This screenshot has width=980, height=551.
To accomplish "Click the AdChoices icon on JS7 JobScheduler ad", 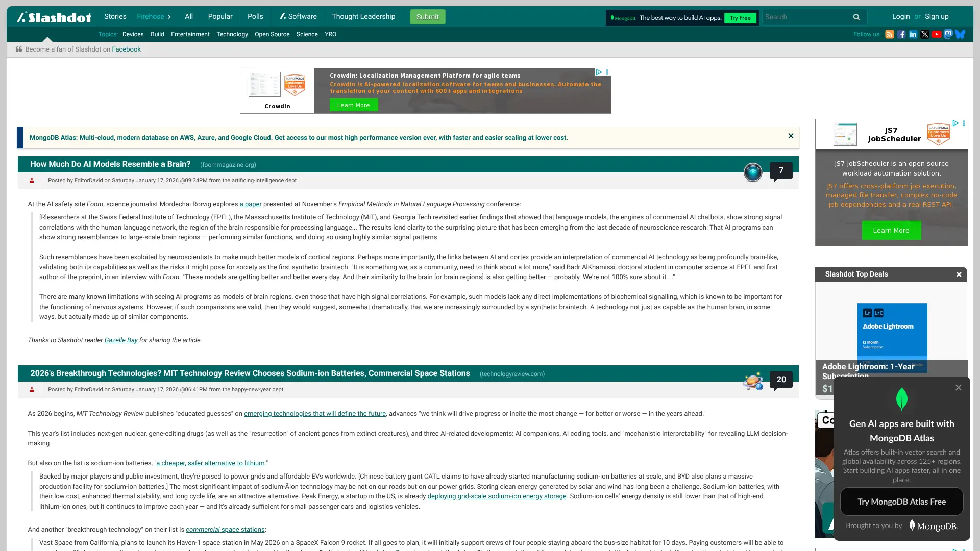I will point(955,123).
